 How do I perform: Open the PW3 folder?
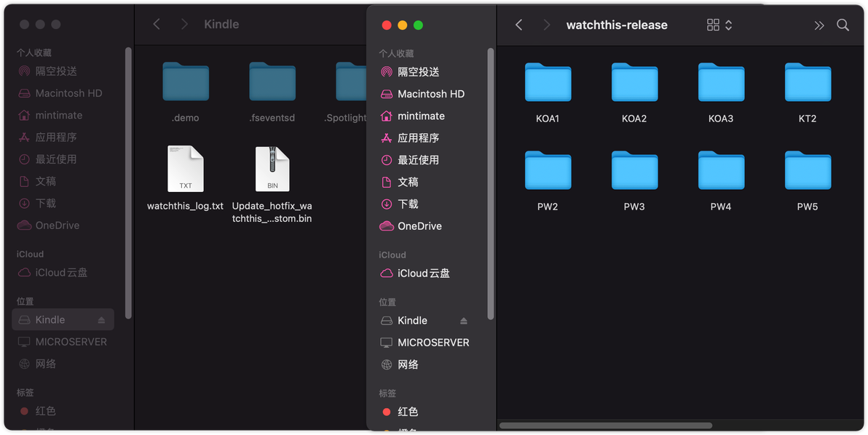tap(634, 171)
